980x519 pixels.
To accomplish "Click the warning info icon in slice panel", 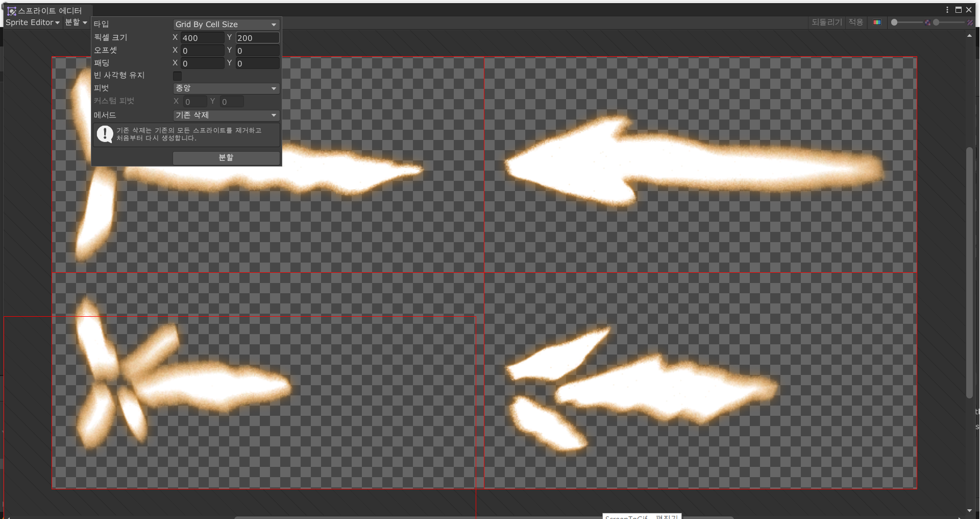I will coord(105,134).
